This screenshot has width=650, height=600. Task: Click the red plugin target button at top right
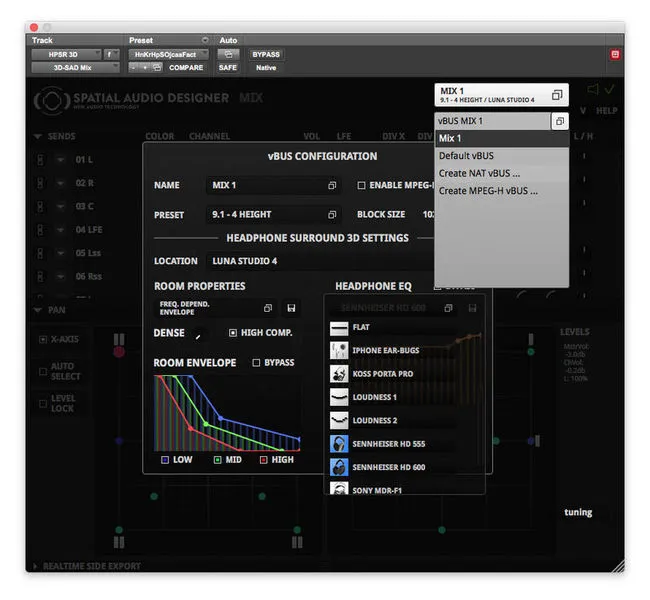tap(615, 54)
